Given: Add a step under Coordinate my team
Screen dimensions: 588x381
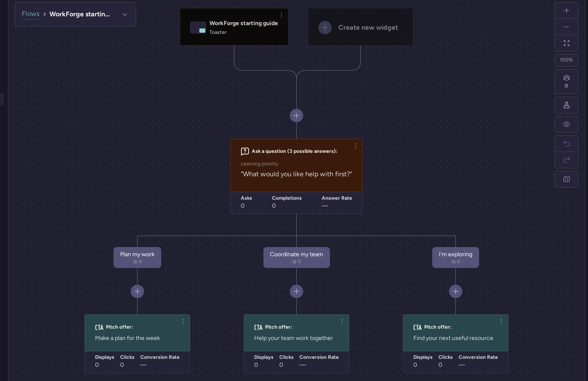Looking at the screenshot, I should click(x=296, y=291).
